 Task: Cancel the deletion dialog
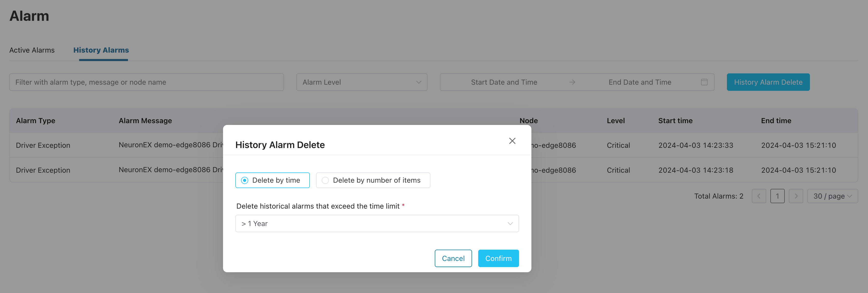pos(453,258)
